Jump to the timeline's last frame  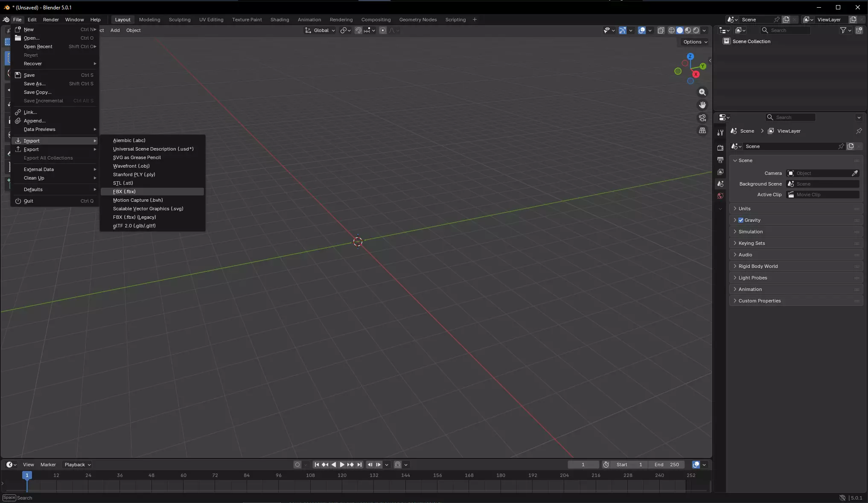pos(359,465)
